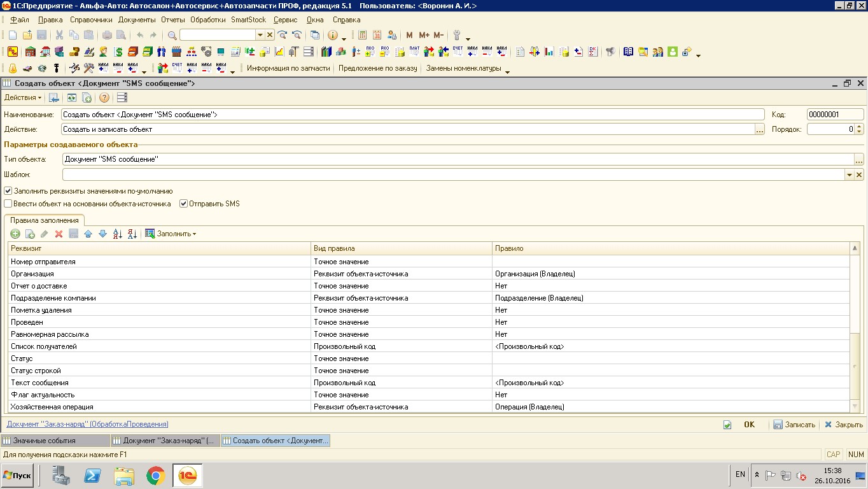
Task: Click into the Наименование input field
Action: pyautogui.click(x=413, y=115)
